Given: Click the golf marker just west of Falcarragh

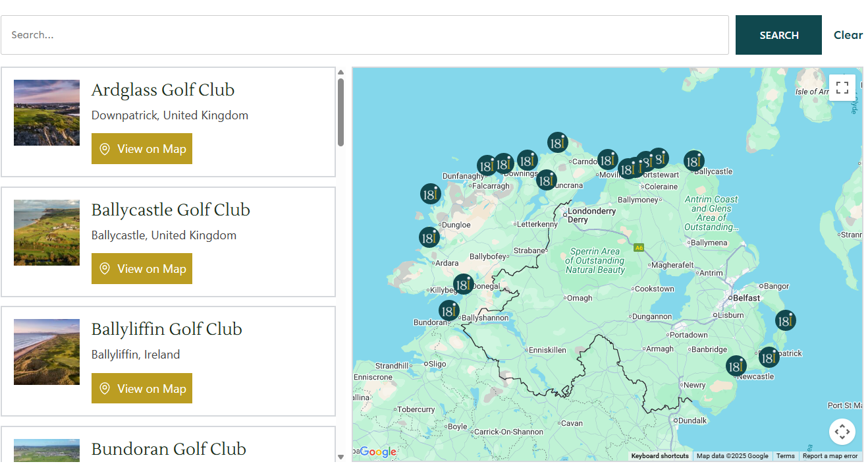Looking at the screenshot, I should pos(431,194).
